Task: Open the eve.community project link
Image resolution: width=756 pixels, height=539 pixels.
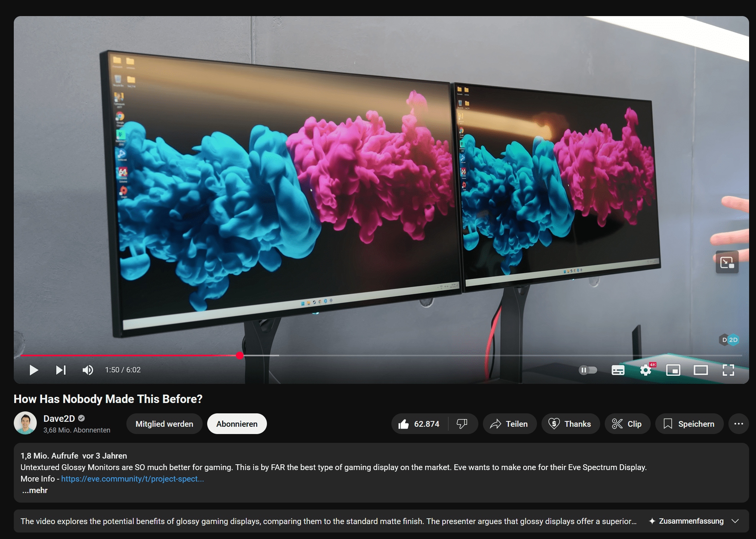Action: (133, 479)
